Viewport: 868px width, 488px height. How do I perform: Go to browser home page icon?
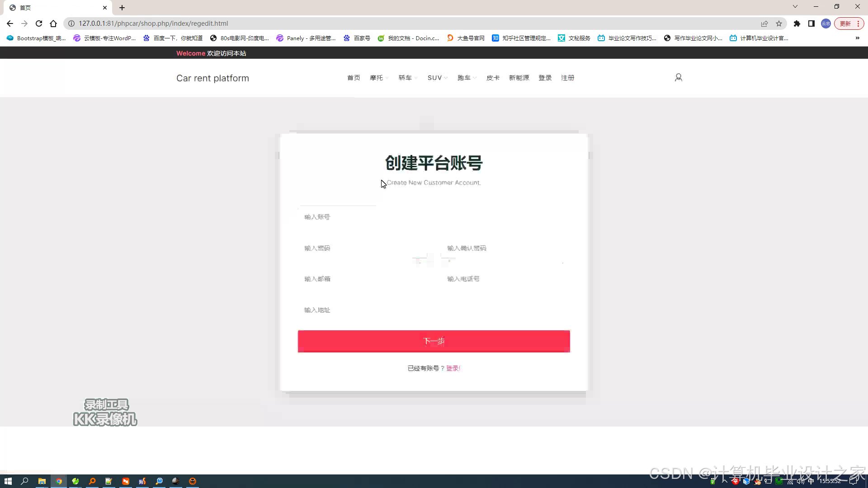coord(53,23)
